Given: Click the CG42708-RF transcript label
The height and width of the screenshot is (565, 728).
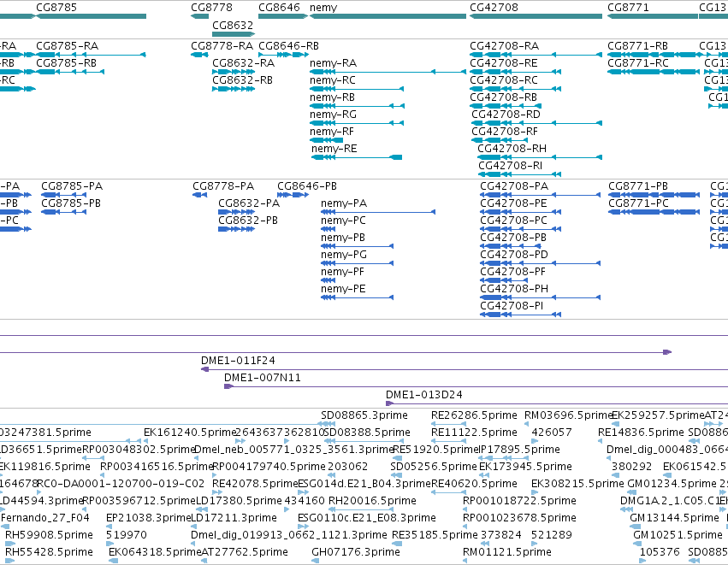Looking at the screenshot, I should 505,132.
